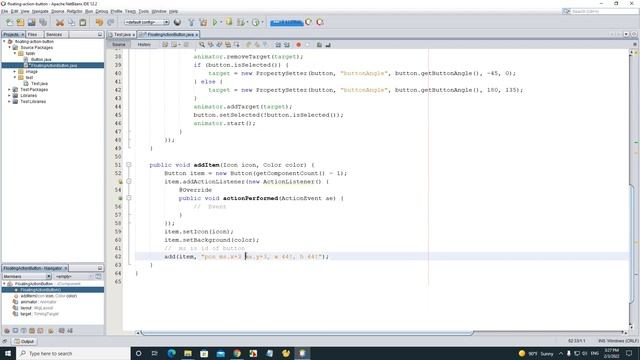Click the editor toolbar Find Selection magnifier icon

pyautogui.click(x=202, y=44)
